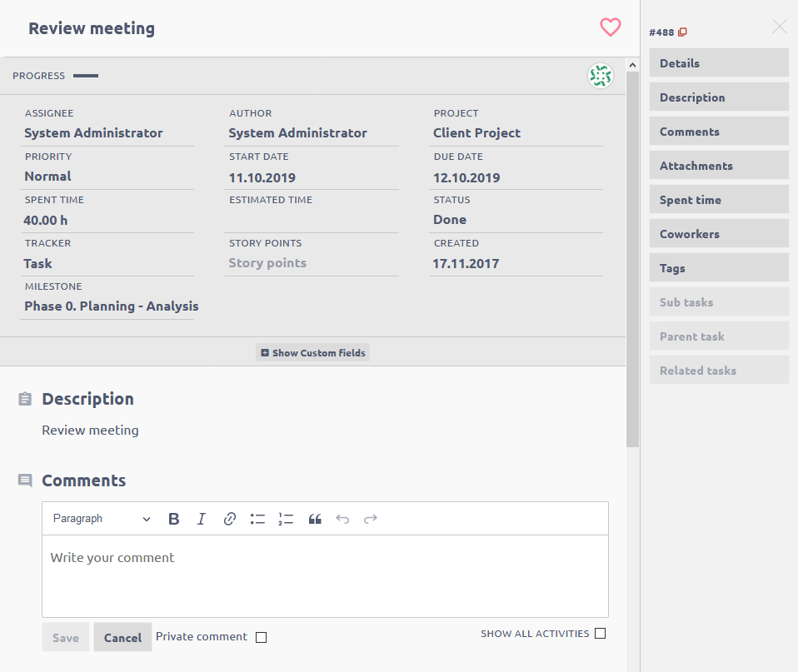The image size is (798, 672).
Task: Open the Paragraph style dropdown
Action: tap(102, 519)
